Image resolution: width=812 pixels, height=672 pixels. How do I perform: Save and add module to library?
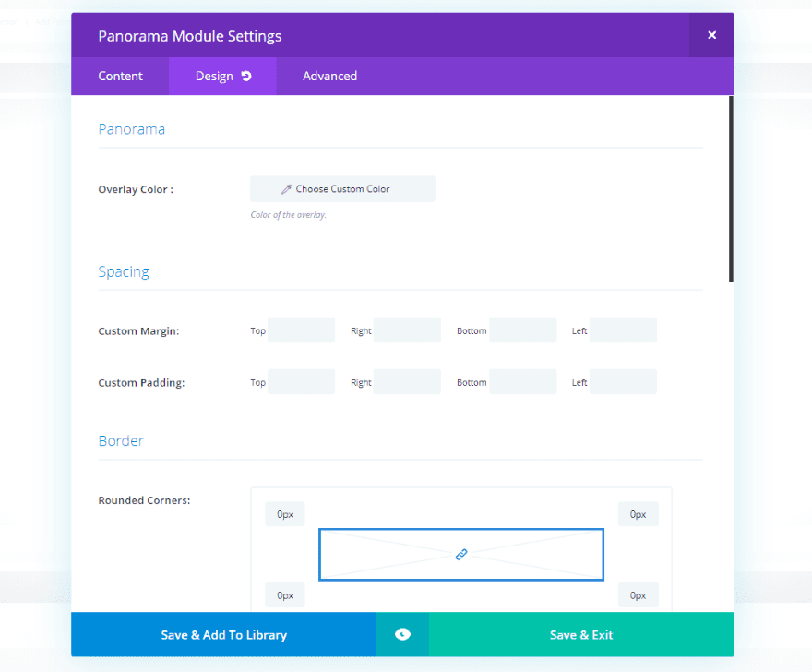[x=223, y=634]
